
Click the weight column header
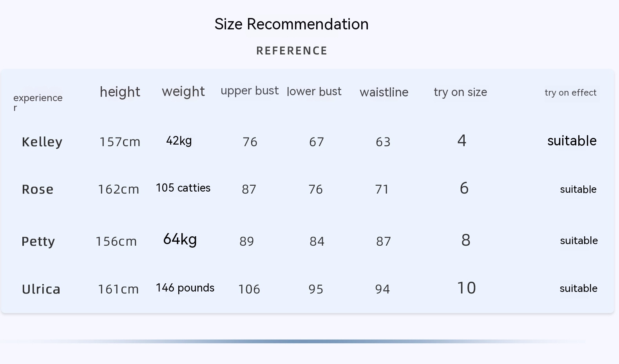183,92
